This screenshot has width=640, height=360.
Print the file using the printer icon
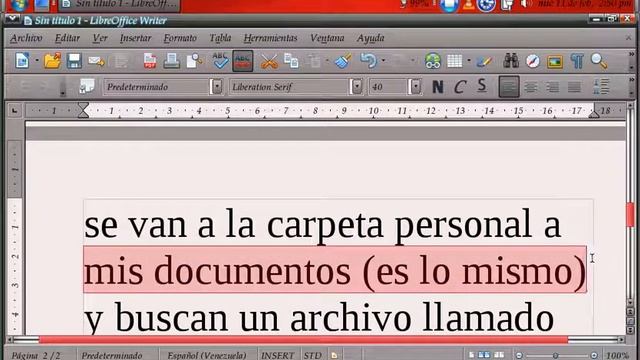click(x=171, y=61)
